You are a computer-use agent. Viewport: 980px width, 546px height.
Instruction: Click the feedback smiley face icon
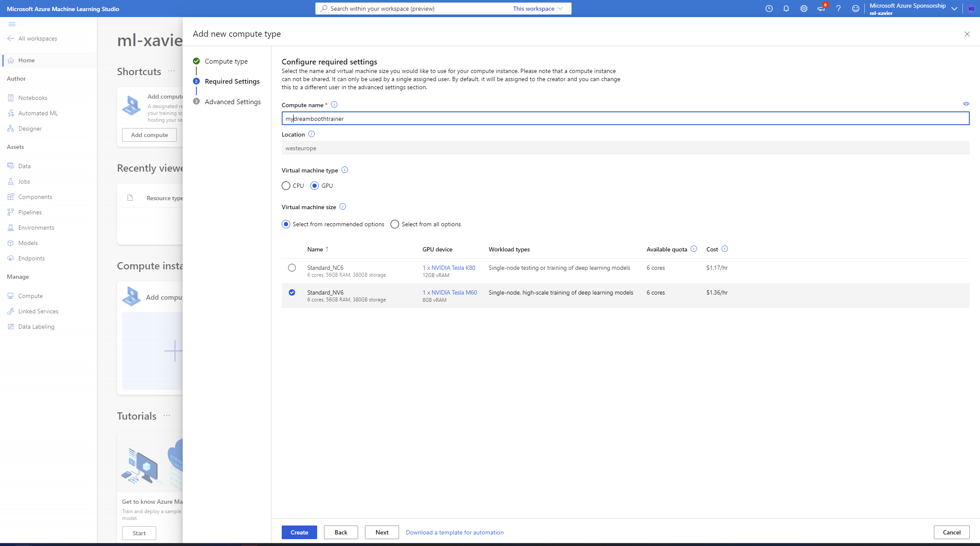(855, 9)
